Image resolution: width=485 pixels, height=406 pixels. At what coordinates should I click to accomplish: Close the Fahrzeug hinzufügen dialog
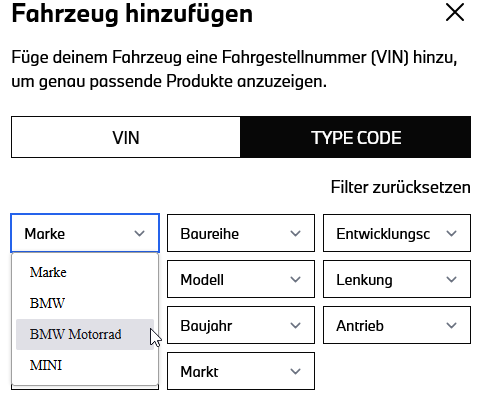coord(455,13)
